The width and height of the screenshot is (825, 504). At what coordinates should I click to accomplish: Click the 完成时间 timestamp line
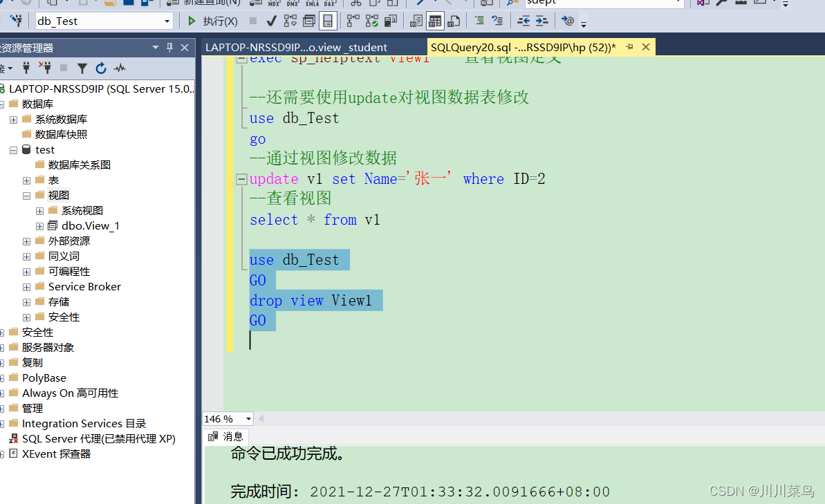pyautogui.click(x=420, y=492)
